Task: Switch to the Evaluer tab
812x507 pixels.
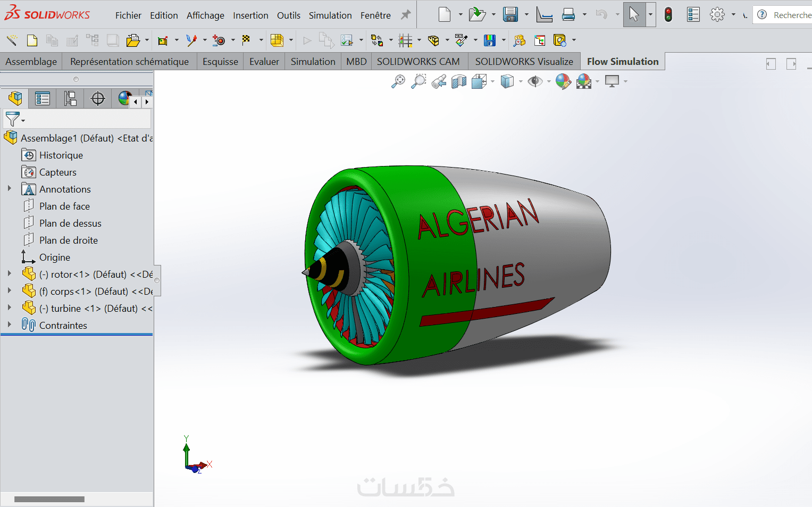Action: [x=264, y=62]
